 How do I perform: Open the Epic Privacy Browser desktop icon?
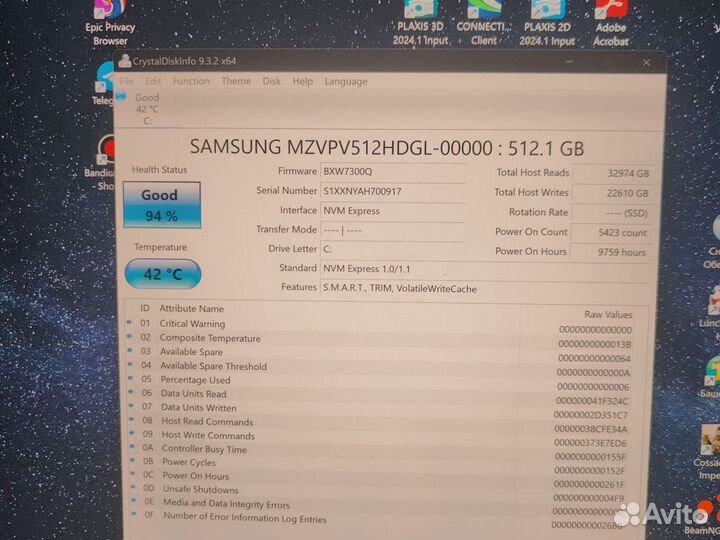110,23
